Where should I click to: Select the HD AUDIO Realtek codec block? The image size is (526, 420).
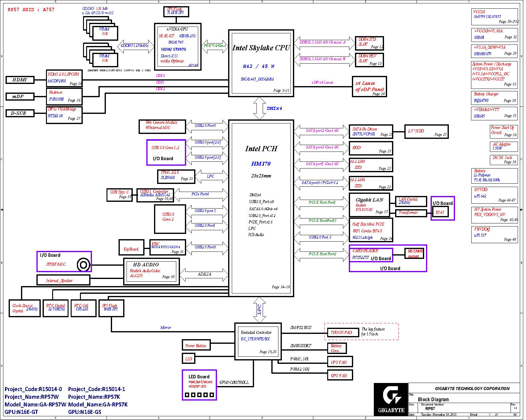[x=152, y=272]
